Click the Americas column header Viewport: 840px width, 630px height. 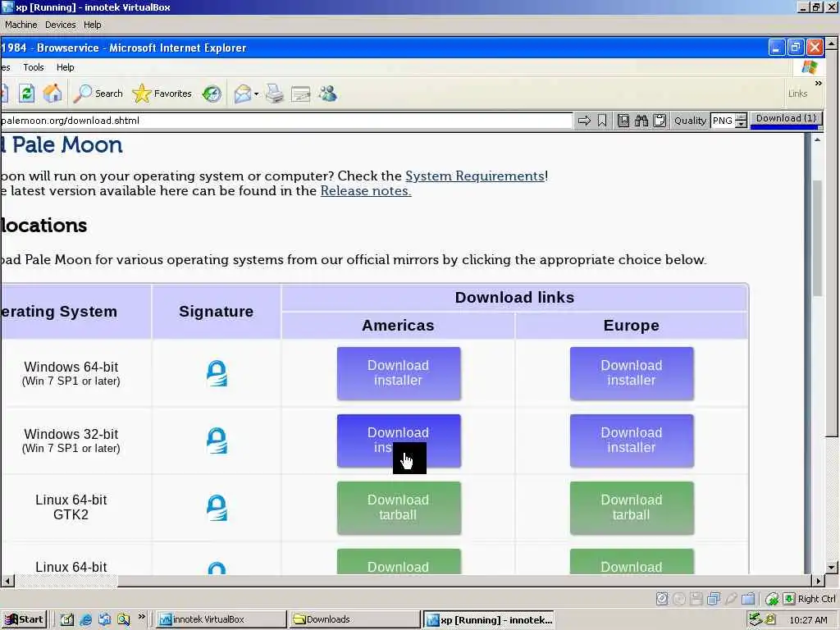(x=398, y=325)
